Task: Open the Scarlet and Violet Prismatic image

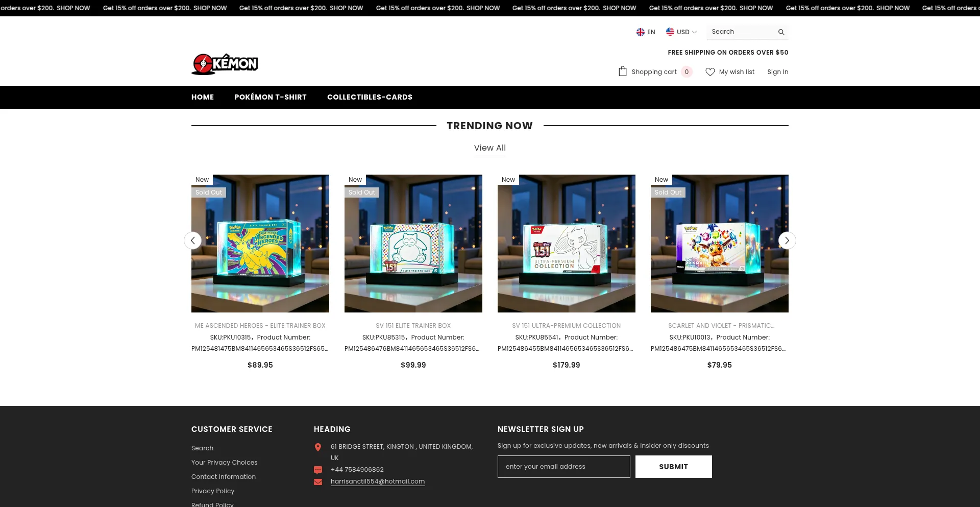Action: (x=720, y=244)
